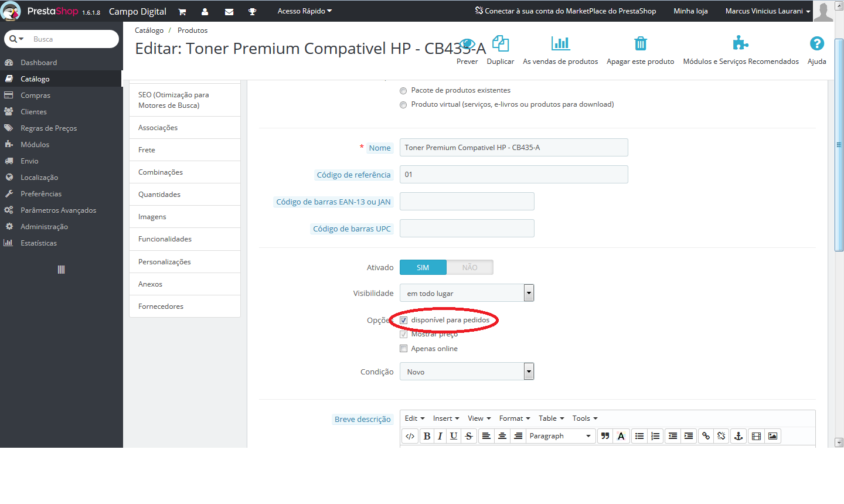844x504 pixels.
Task: Click the Duplicar product icon
Action: 501,43
